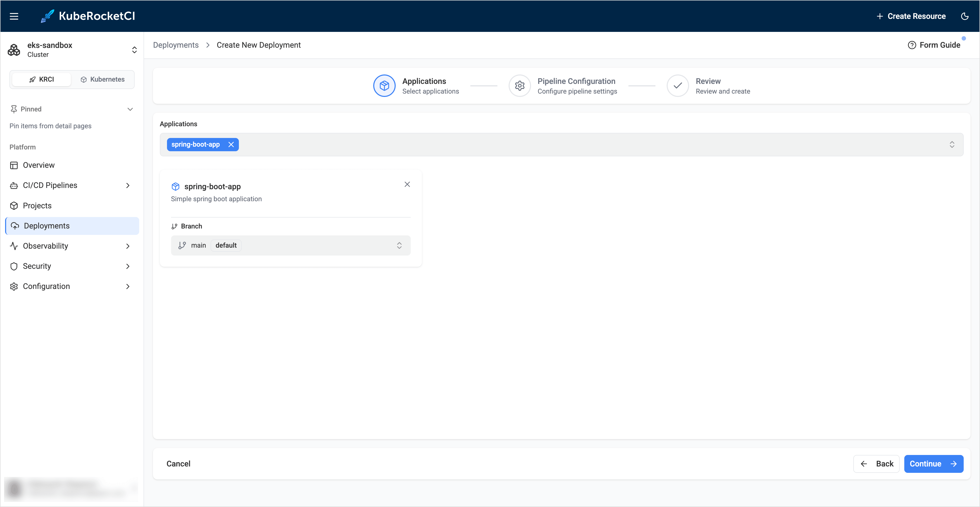Collapse the Pinned section chevron
The image size is (980, 507).
(130, 109)
